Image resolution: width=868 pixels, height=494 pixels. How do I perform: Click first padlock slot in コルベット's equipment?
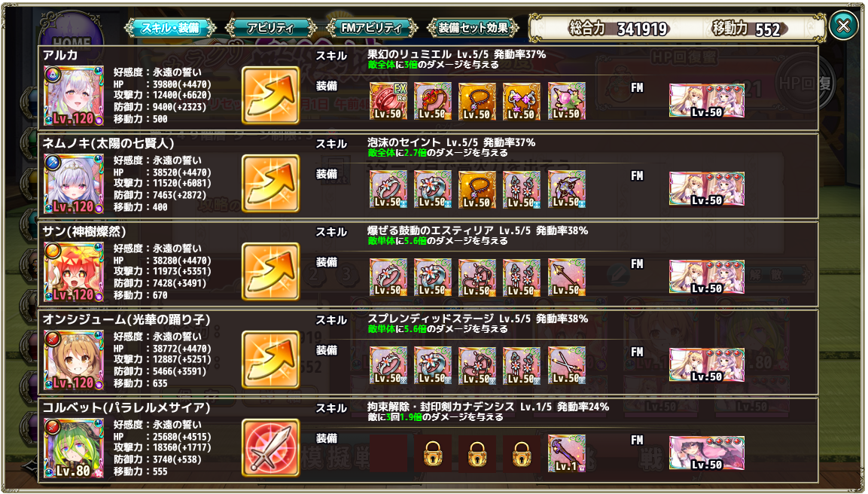433,453
